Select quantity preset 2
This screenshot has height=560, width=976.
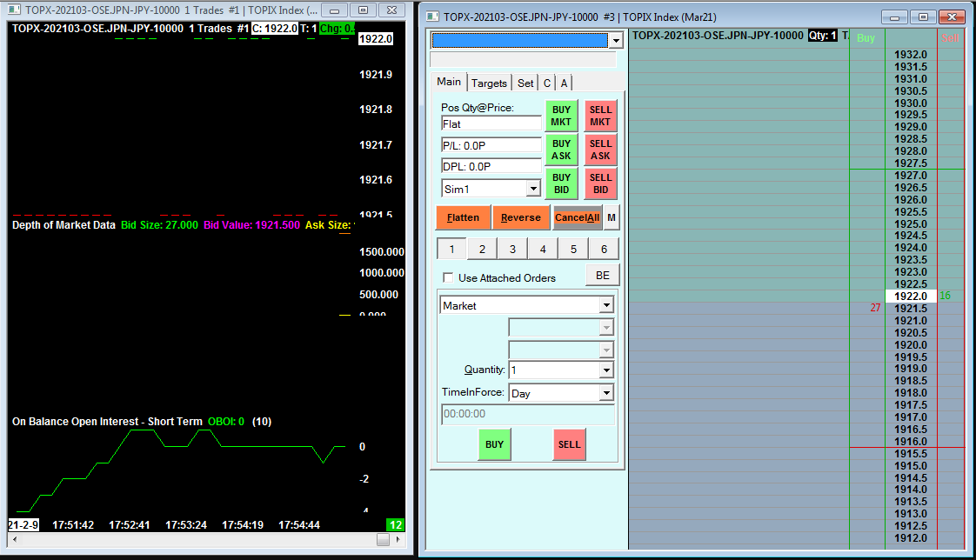(482, 249)
